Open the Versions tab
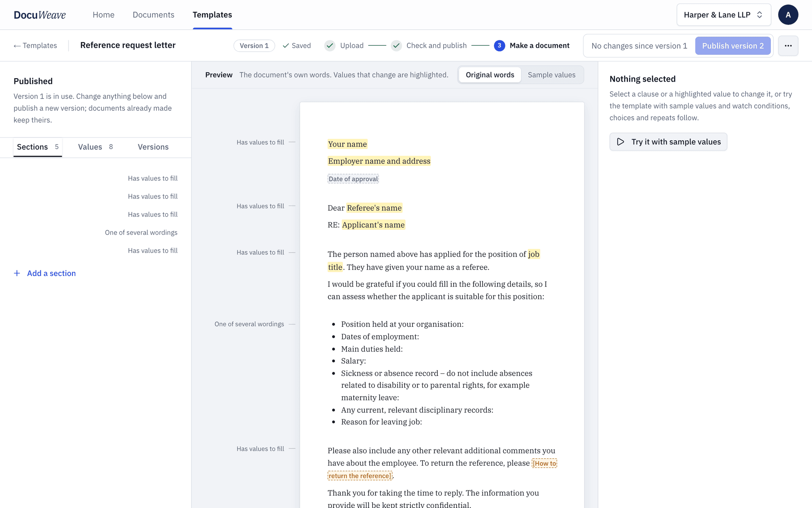This screenshot has width=812, height=508. [x=153, y=147]
